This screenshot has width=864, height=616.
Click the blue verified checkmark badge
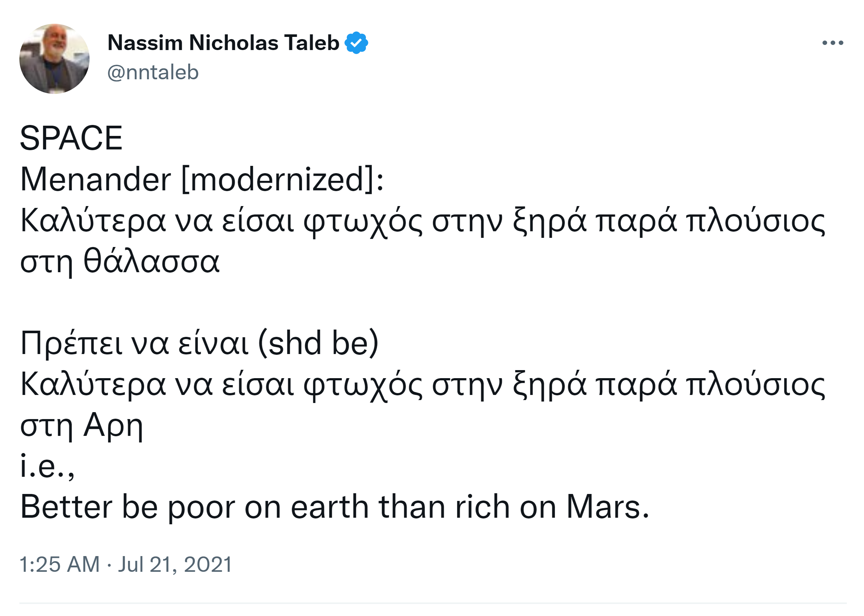356,43
